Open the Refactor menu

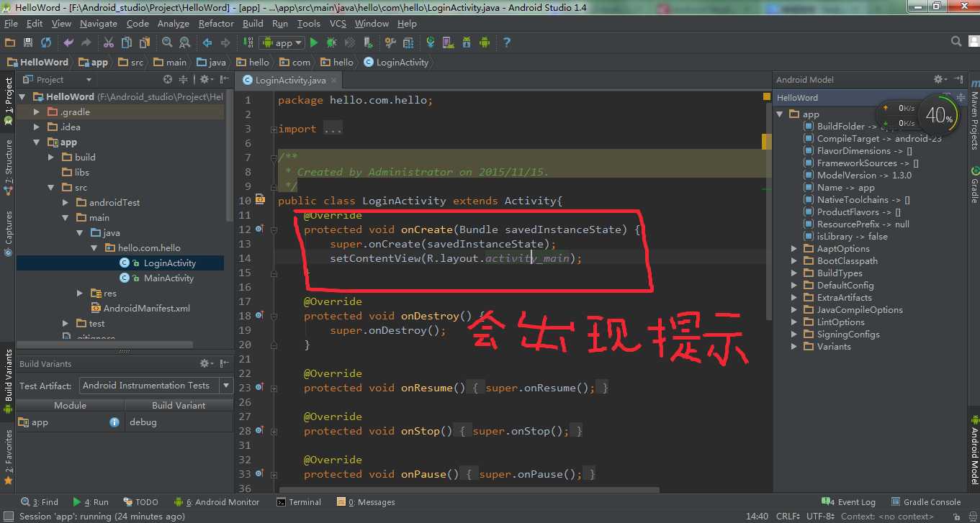pyautogui.click(x=216, y=24)
